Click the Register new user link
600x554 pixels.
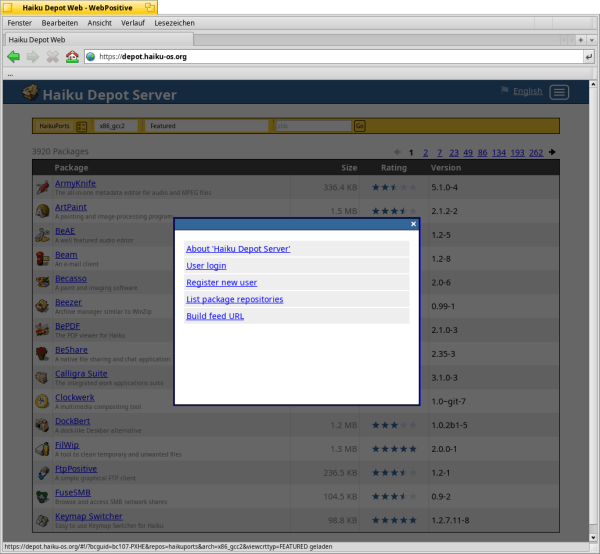coord(221,282)
